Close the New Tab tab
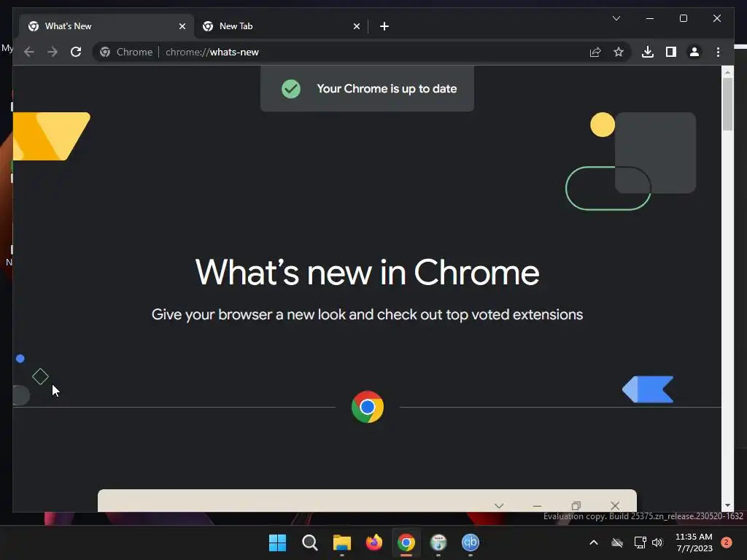 tap(356, 26)
